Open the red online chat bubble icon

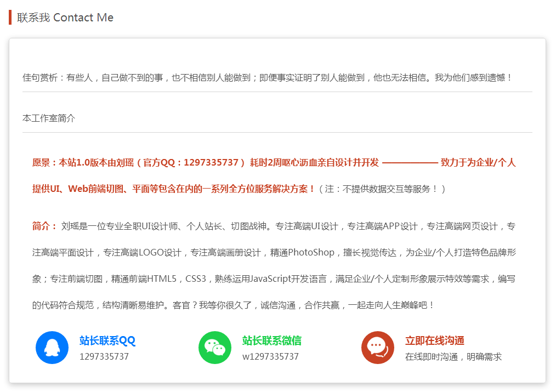pos(377,348)
